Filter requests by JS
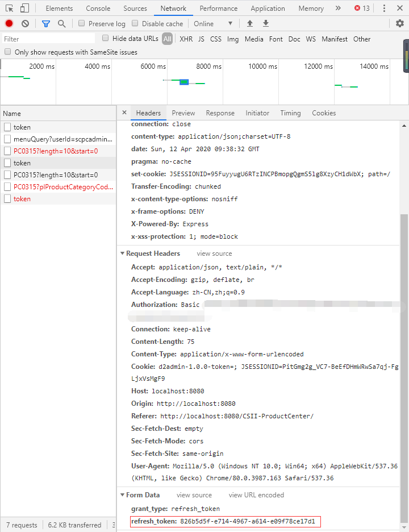Screen dimensions: 409x532 (x=202, y=39)
